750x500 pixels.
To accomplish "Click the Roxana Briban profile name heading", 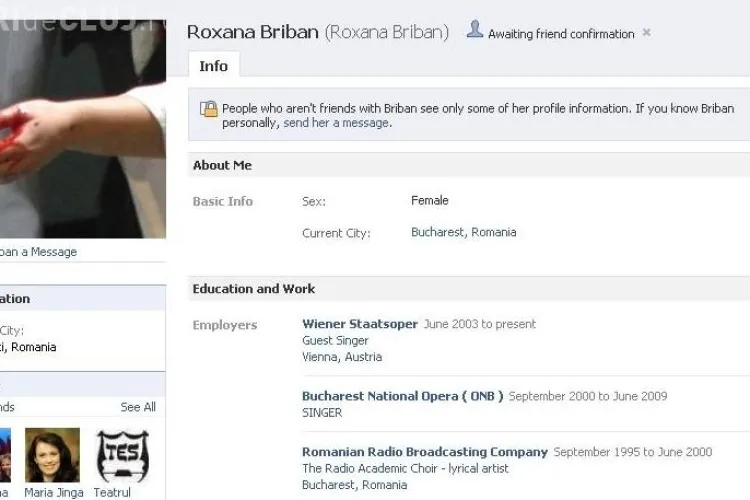I will click(253, 32).
